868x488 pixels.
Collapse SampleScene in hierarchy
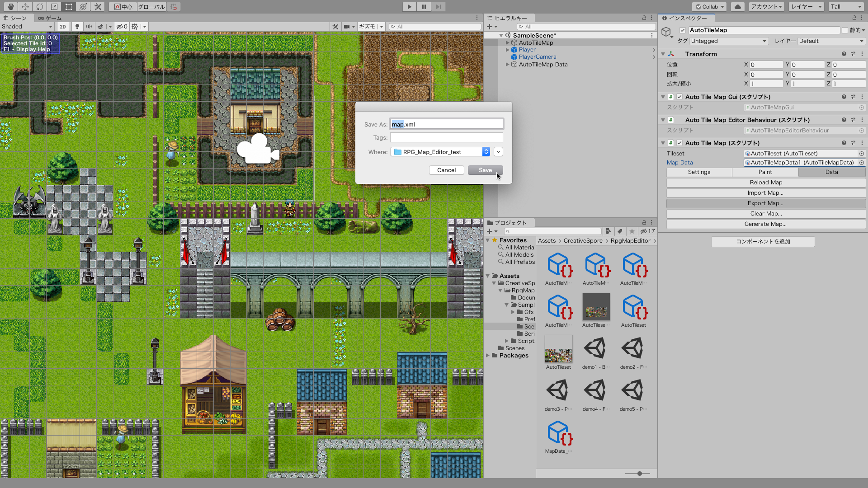click(501, 35)
